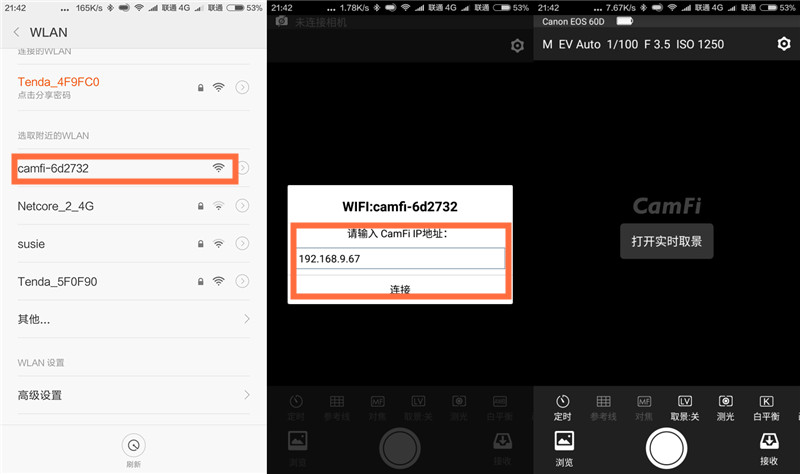The height and width of the screenshot is (474, 800).
Task: Tap the Canon EOS 60D camera name
Action: pos(573,21)
